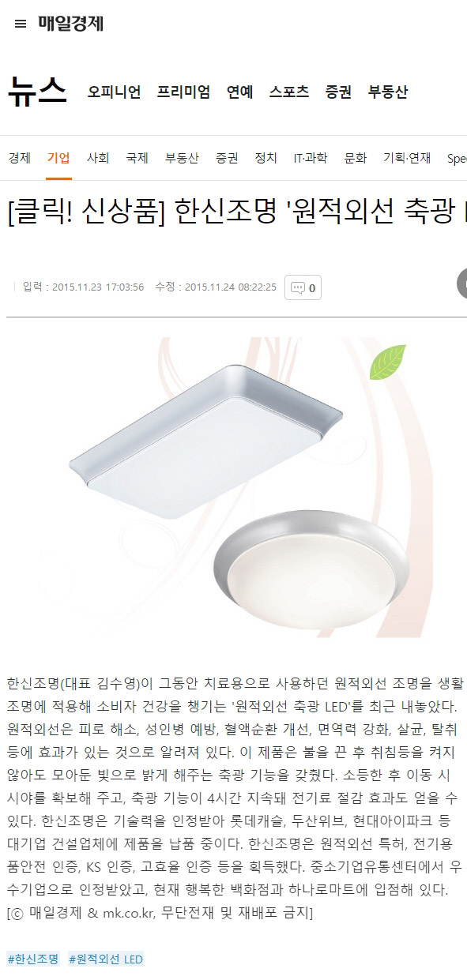This screenshot has height=980, width=467.
Task: Switch to the 경제 tab
Action: (20, 158)
